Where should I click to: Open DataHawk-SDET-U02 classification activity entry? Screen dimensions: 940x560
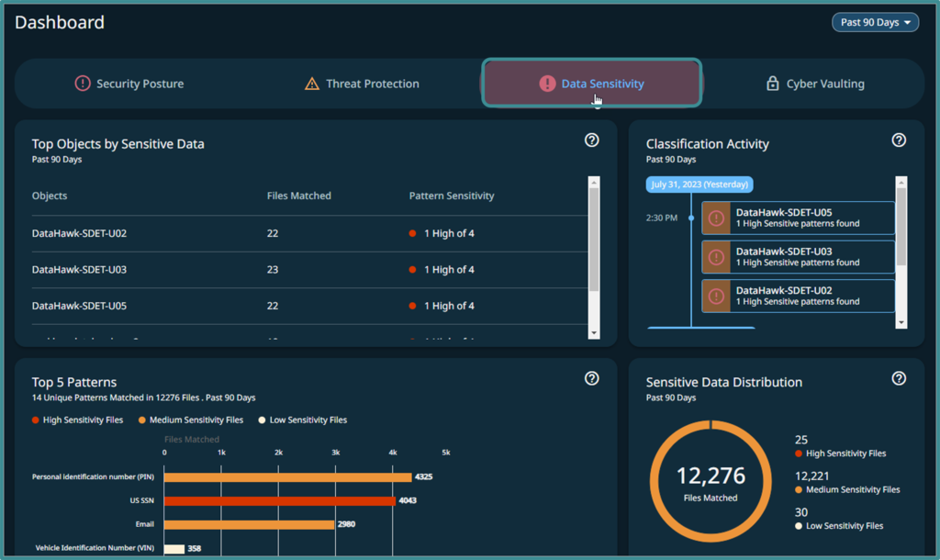point(798,297)
